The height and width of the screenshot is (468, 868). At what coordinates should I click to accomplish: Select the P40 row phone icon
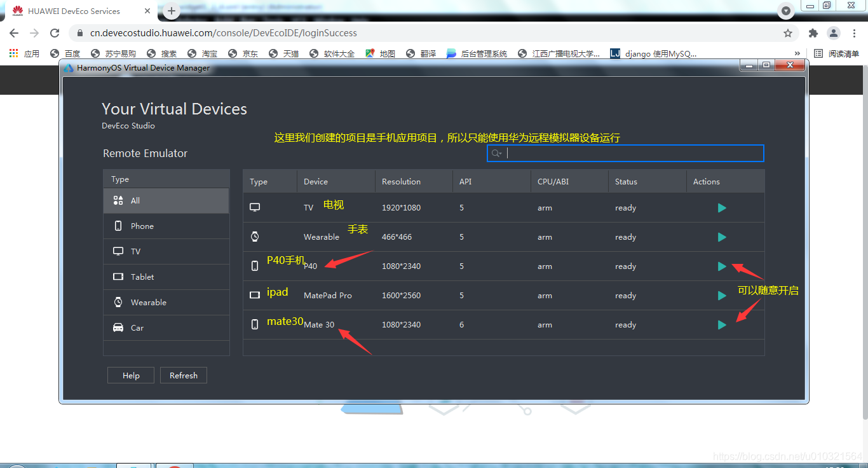tap(255, 266)
